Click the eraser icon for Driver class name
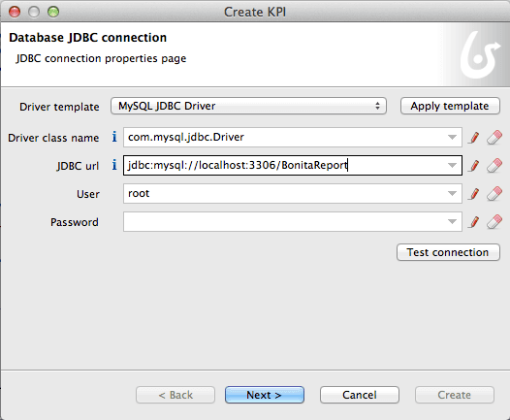Image resolution: width=510 pixels, height=420 pixels. pyautogui.click(x=494, y=138)
